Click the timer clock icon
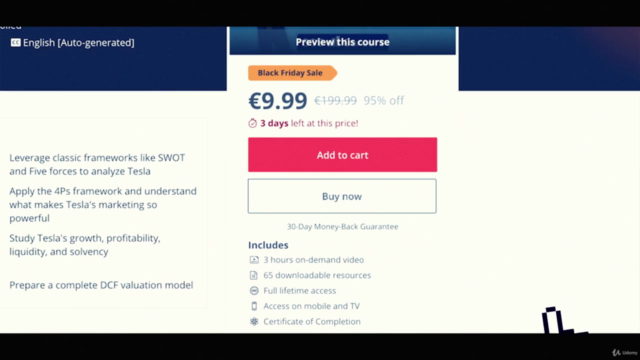 point(253,123)
